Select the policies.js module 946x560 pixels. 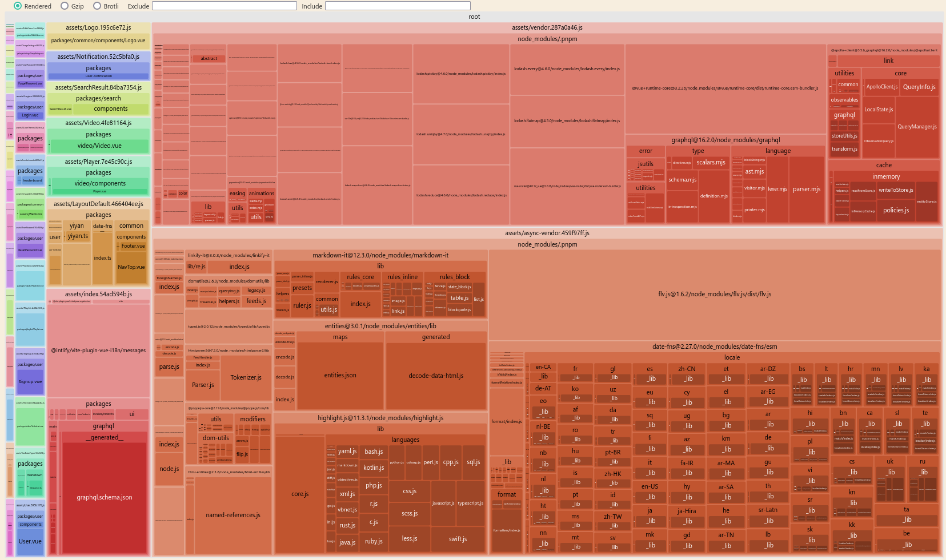(x=896, y=210)
